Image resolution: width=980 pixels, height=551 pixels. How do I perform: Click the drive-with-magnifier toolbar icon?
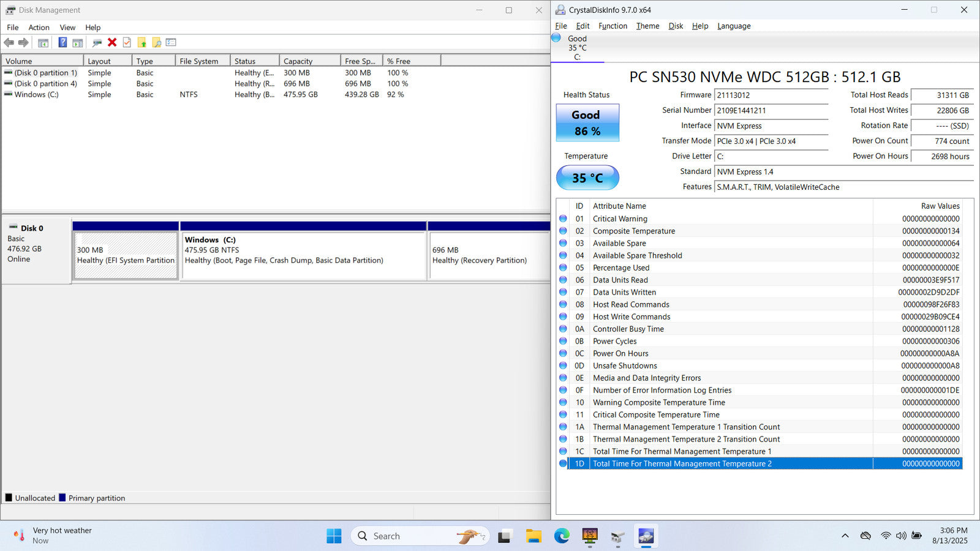point(97,43)
